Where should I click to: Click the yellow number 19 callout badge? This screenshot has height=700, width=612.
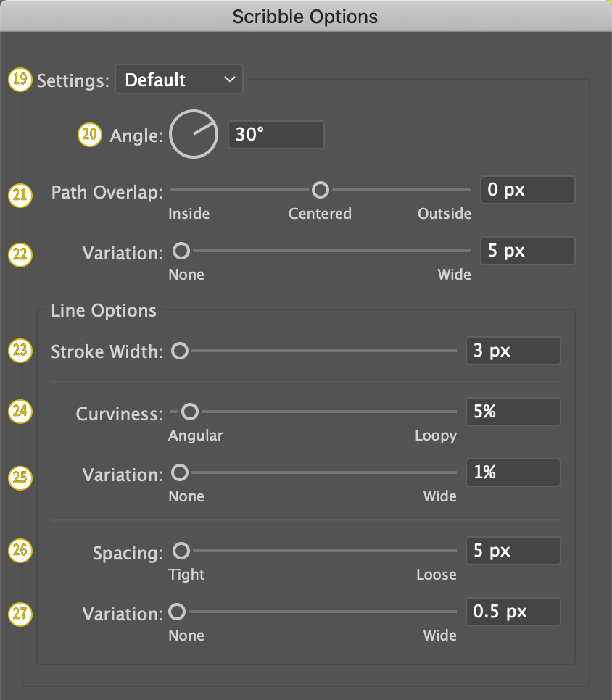click(20, 79)
